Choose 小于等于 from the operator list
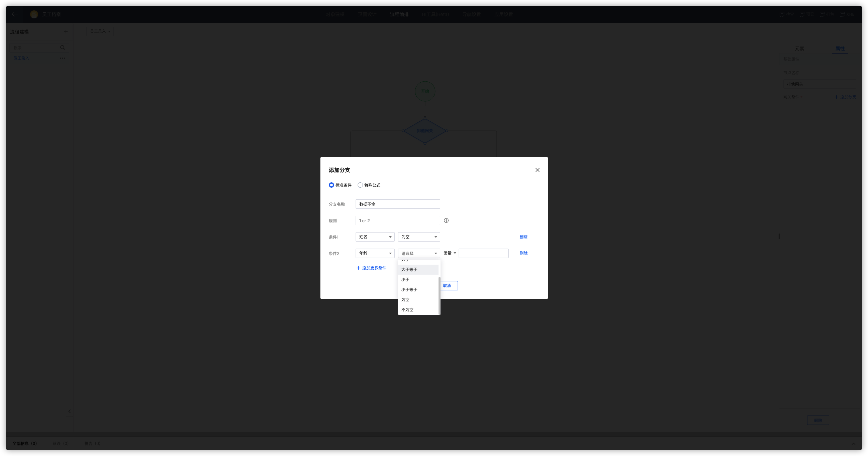Image resolution: width=868 pixels, height=456 pixels. click(x=418, y=290)
